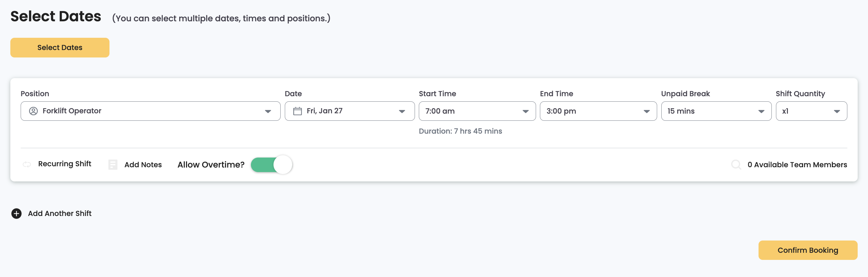
Task: Click the plus icon for Add Another Shift
Action: pos(16,214)
